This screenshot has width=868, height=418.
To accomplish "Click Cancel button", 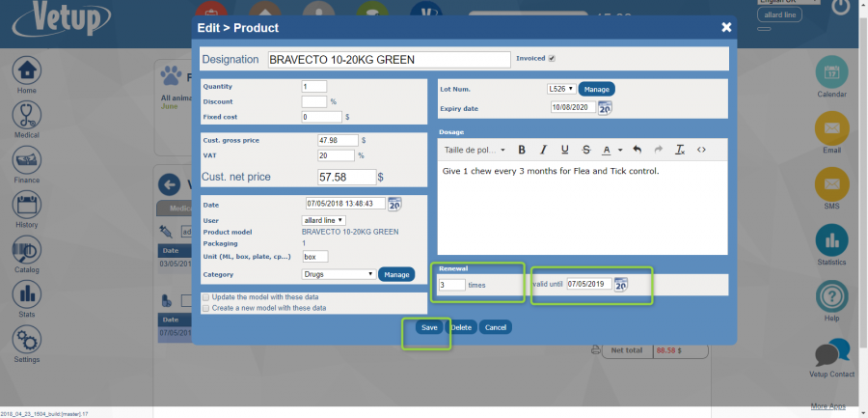I will (x=496, y=327).
